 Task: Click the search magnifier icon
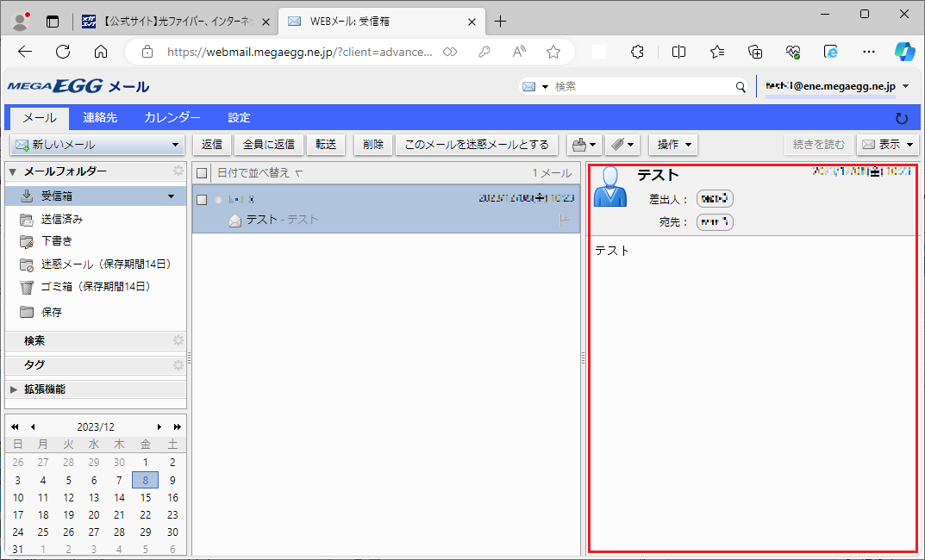[740, 87]
